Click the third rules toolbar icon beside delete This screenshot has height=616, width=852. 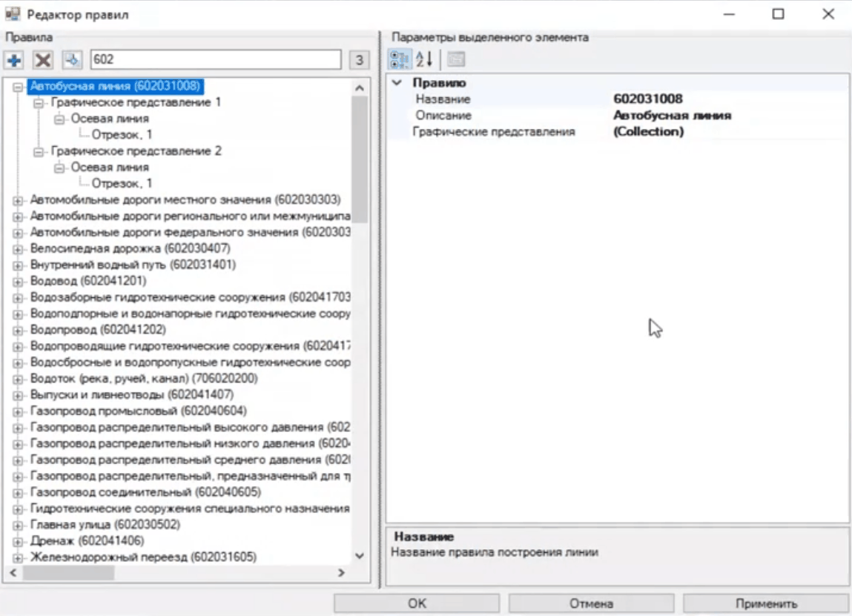point(72,60)
